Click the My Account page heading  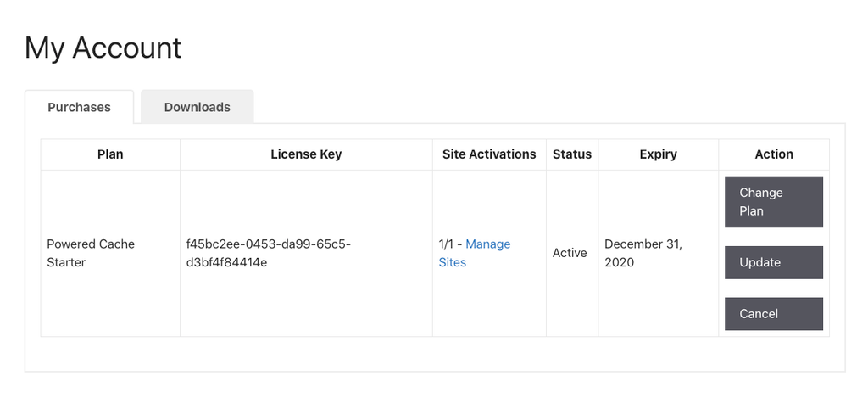click(103, 48)
